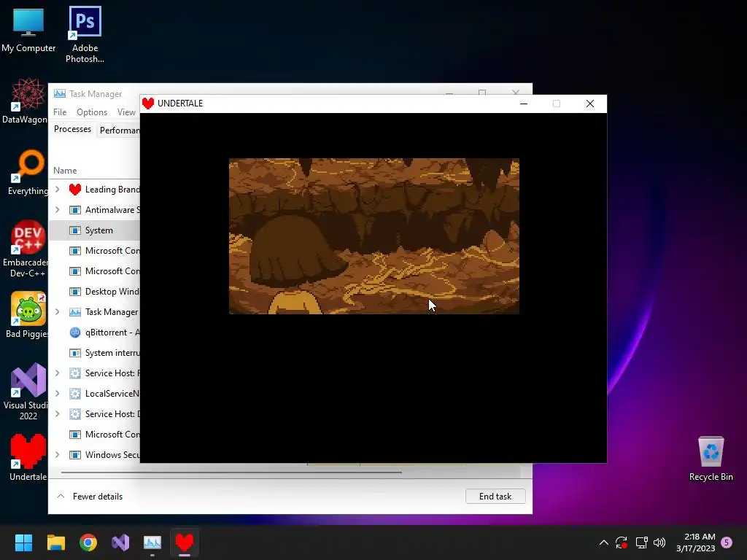This screenshot has width=747, height=560.
Task: Expand the LocalServiceN process row
Action: pyautogui.click(x=57, y=394)
